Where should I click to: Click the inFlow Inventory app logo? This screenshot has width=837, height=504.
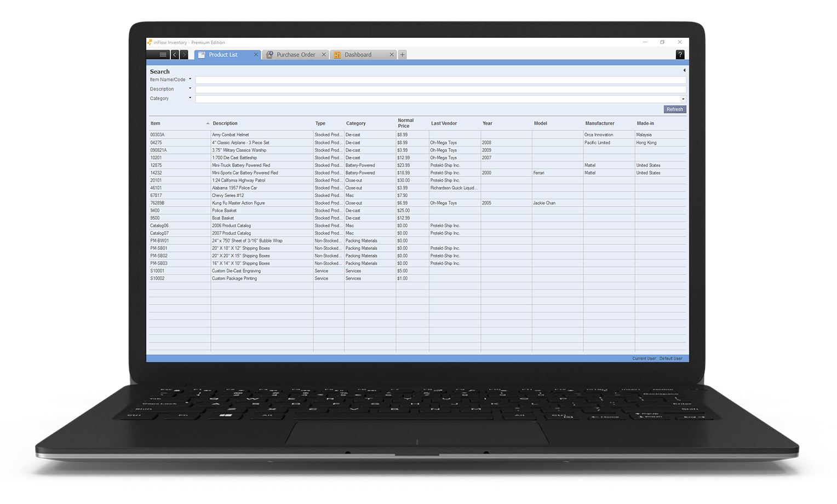pyautogui.click(x=150, y=42)
